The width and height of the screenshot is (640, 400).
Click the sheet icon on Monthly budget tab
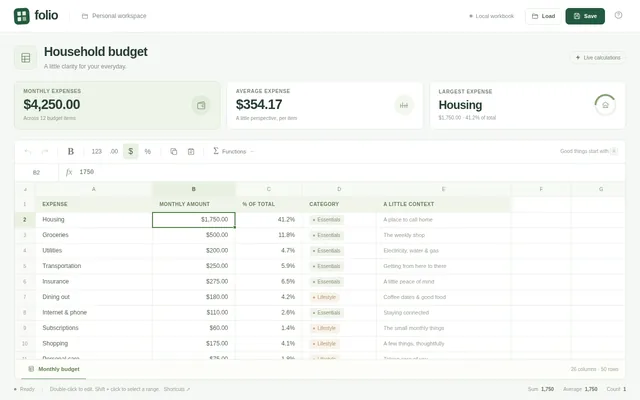(31, 369)
